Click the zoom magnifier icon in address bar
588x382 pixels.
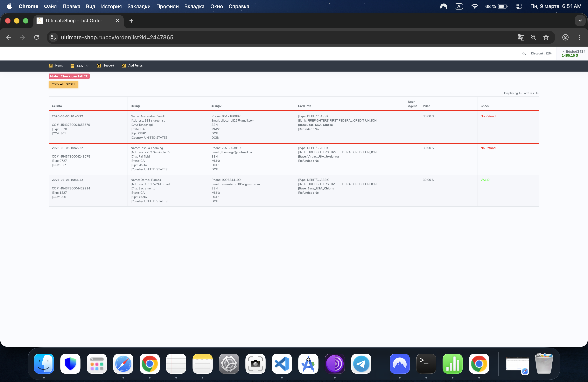[533, 37]
